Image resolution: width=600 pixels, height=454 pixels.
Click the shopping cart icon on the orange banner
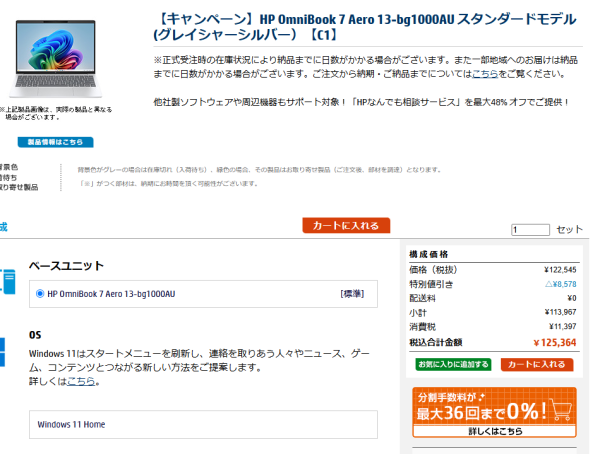[561, 410]
